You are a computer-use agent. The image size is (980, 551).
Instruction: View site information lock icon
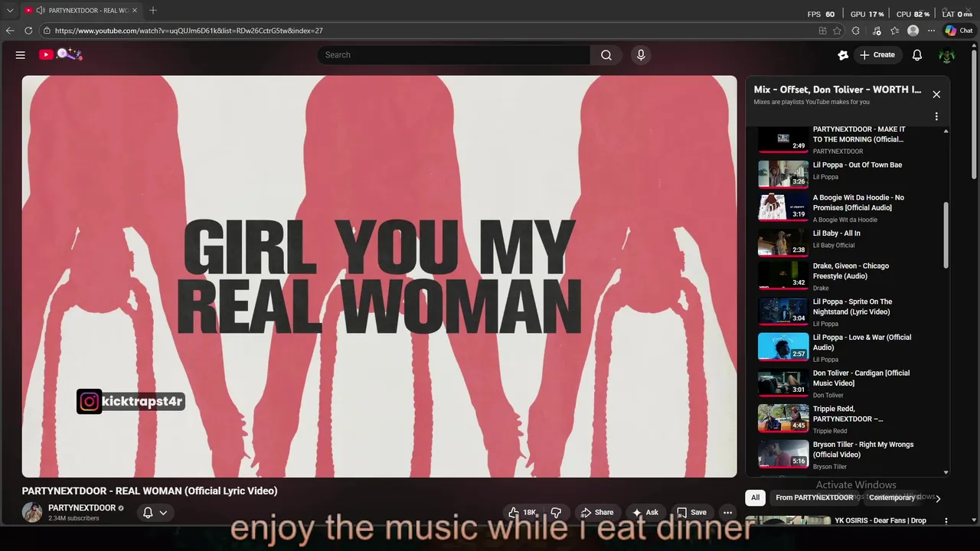click(x=47, y=31)
